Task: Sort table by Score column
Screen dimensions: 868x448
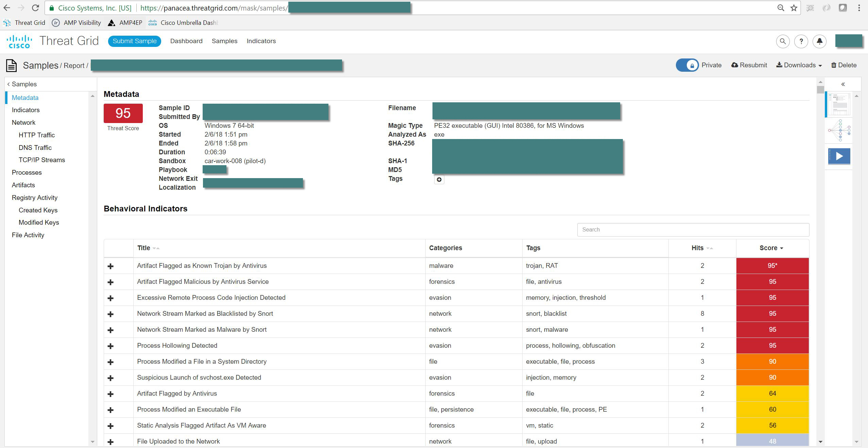Action: pyautogui.click(x=771, y=248)
